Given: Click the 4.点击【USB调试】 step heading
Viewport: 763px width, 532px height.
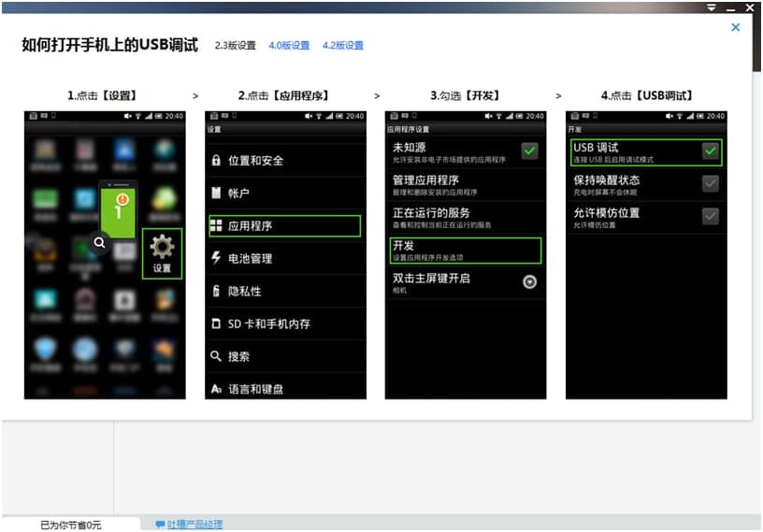Looking at the screenshot, I should pyautogui.click(x=647, y=95).
